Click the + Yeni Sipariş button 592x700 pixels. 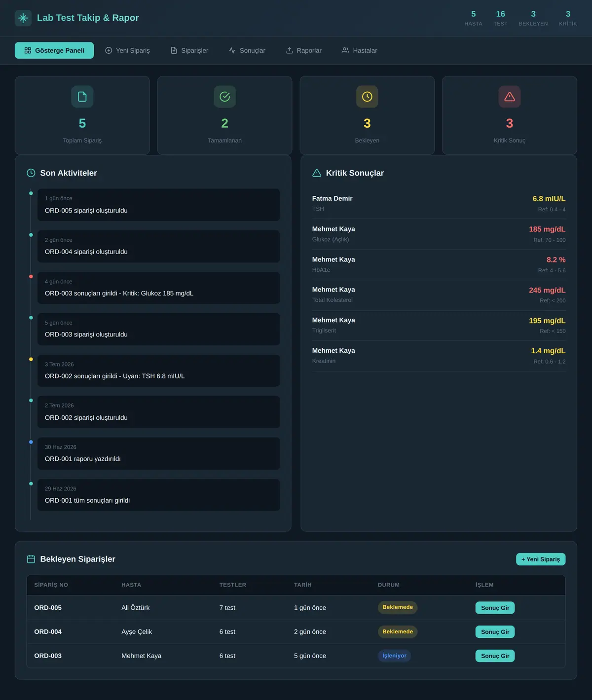coord(541,559)
